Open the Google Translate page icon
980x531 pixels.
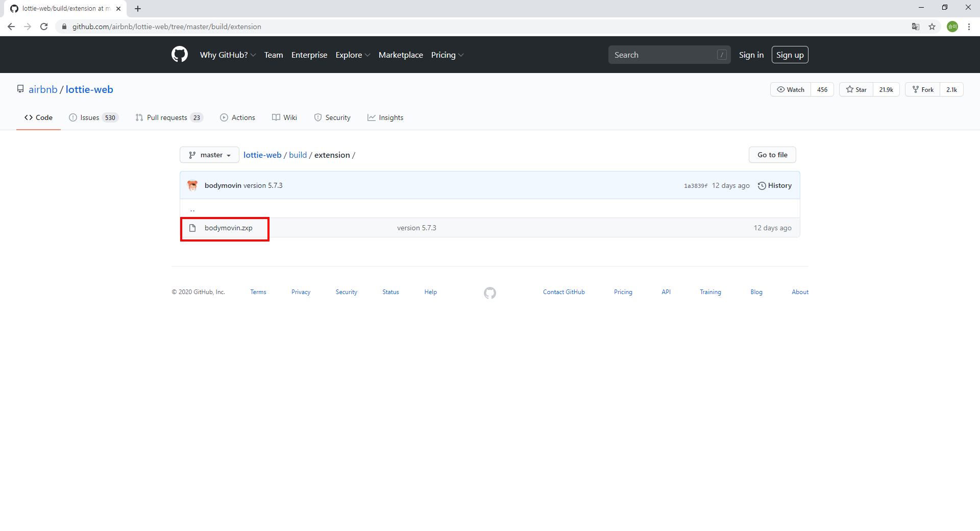[x=916, y=27]
